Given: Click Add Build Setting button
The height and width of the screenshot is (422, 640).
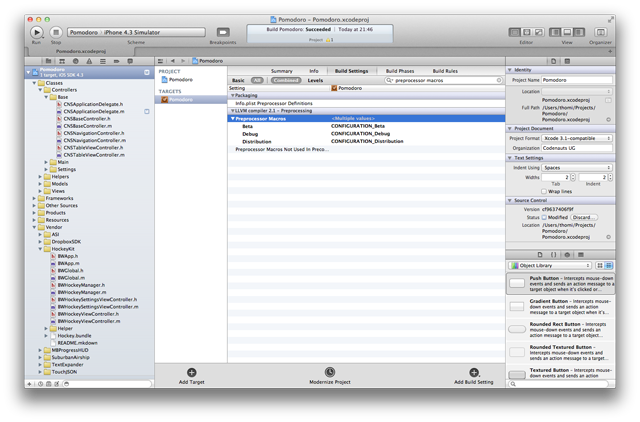Looking at the screenshot, I should 473,376.
